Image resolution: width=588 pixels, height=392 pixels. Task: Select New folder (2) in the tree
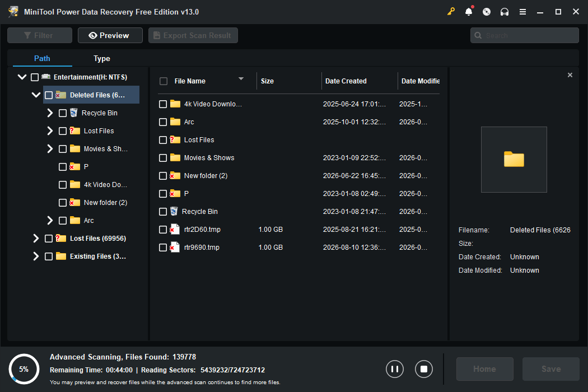[x=105, y=203]
